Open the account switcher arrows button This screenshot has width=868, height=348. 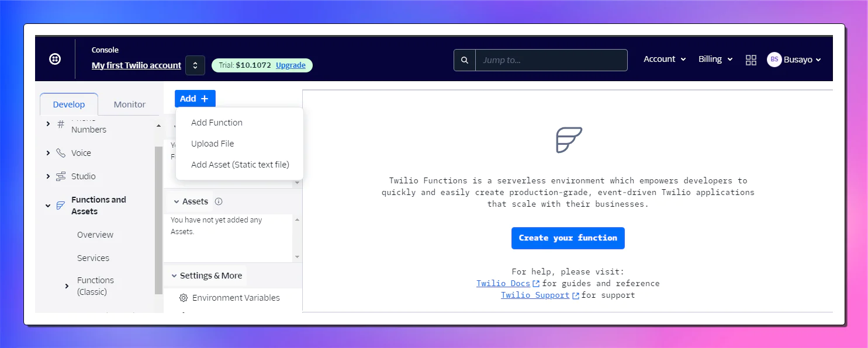coord(195,65)
